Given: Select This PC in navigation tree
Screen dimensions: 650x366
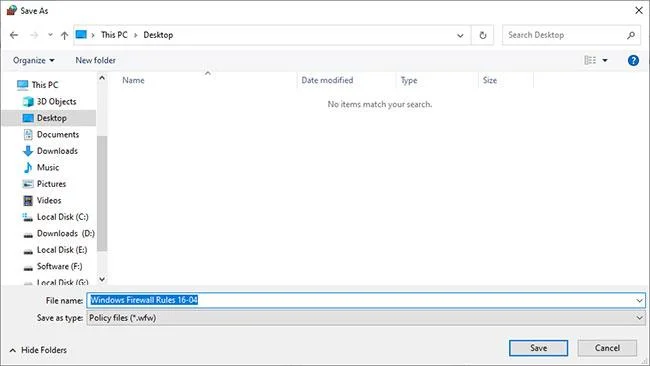Looking at the screenshot, I should [45, 85].
